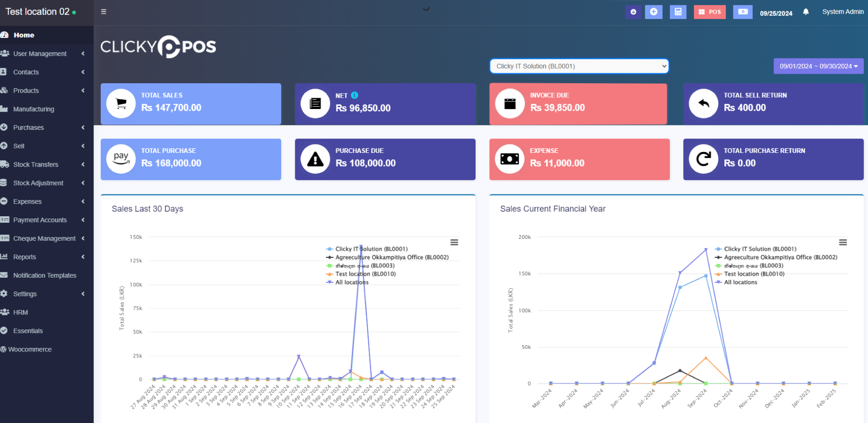
Task: Go to Notification Templates in sidebar
Action: 44,276
